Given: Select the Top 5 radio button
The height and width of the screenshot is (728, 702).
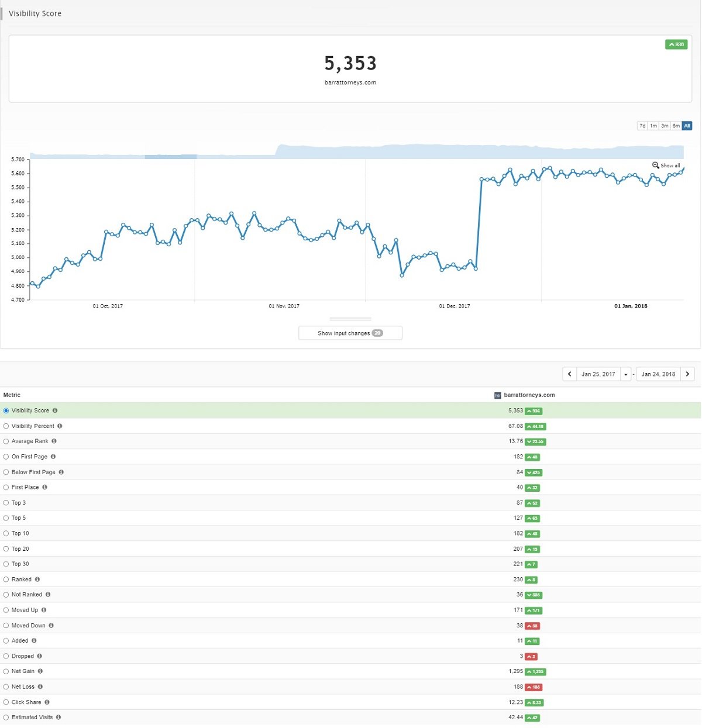Looking at the screenshot, I should pos(6,518).
